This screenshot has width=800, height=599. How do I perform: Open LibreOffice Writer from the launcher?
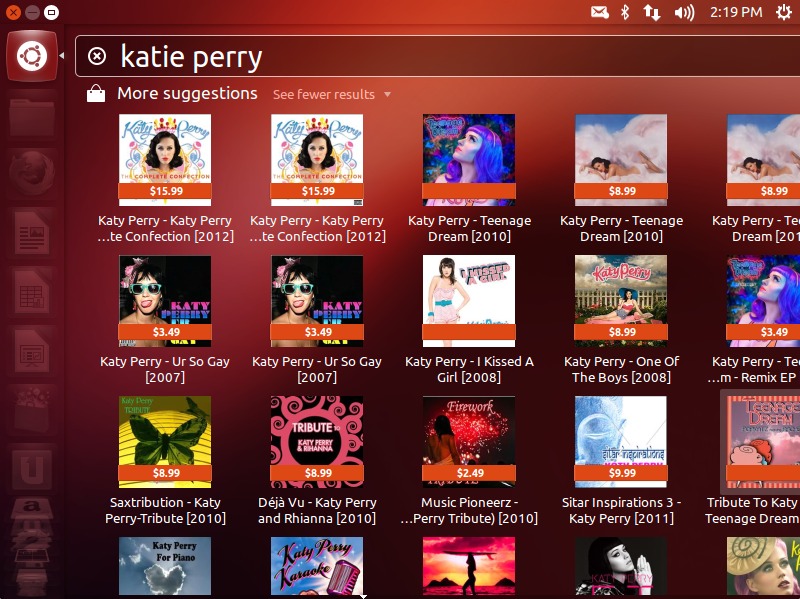(32, 232)
